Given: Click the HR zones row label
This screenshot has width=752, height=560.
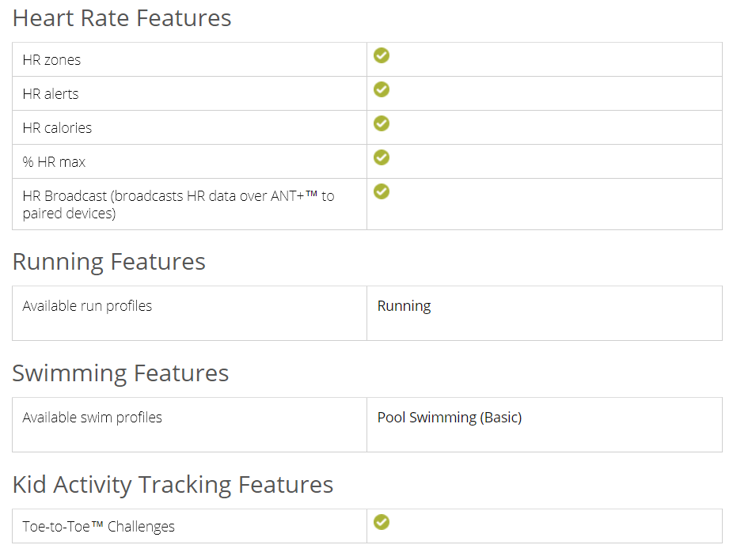Looking at the screenshot, I should click(51, 60).
